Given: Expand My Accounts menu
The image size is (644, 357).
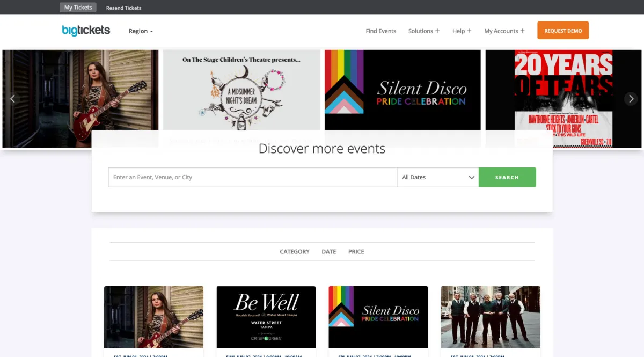Looking at the screenshot, I should coord(504,31).
